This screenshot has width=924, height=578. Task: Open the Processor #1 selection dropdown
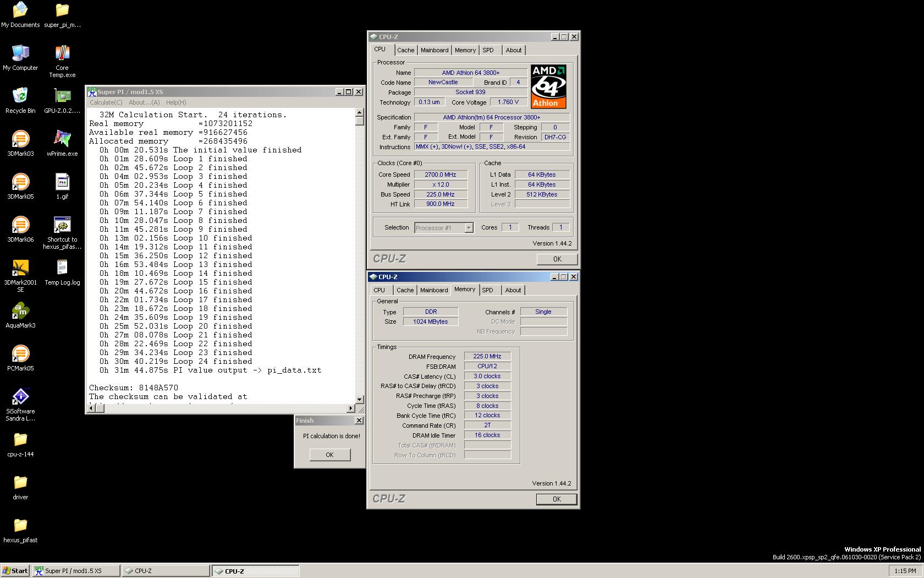tap(469, 228)
